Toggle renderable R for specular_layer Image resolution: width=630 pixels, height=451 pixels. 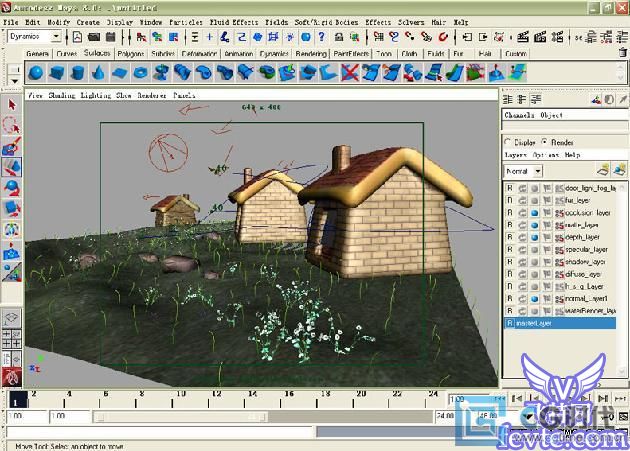click(510, 250)
